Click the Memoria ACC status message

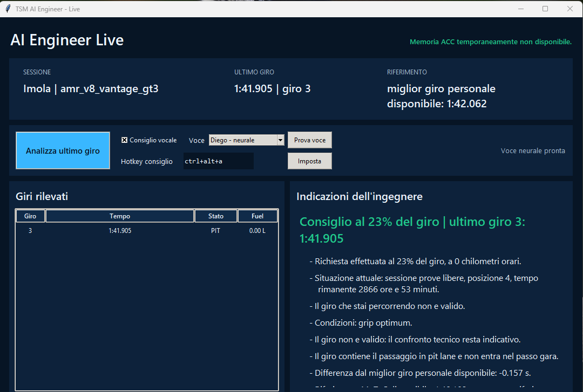[x=490, y=42]
